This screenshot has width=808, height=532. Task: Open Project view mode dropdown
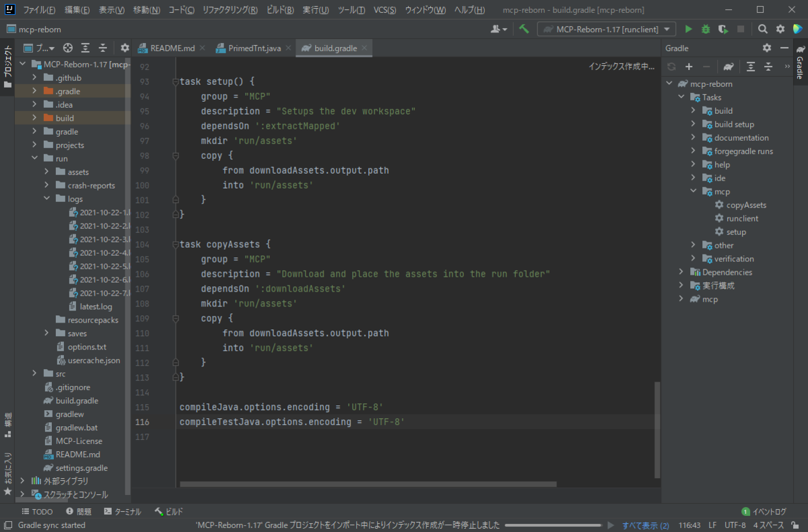tap(39, 48)
